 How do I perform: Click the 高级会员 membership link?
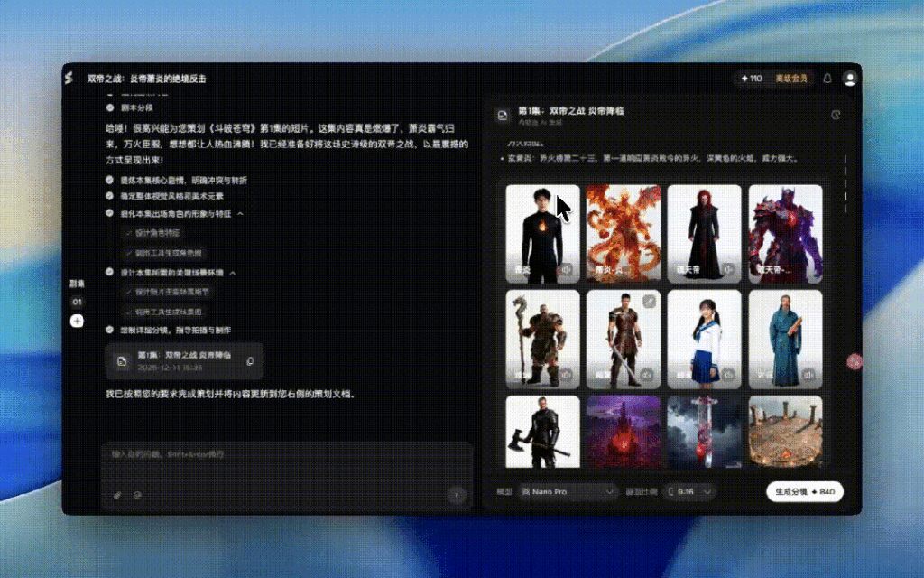coord(791,79)
